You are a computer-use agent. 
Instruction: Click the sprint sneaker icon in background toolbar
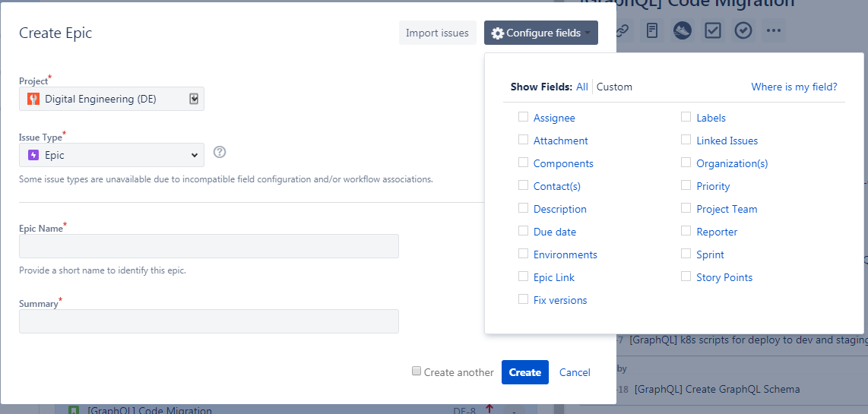[x=683, y=31]
